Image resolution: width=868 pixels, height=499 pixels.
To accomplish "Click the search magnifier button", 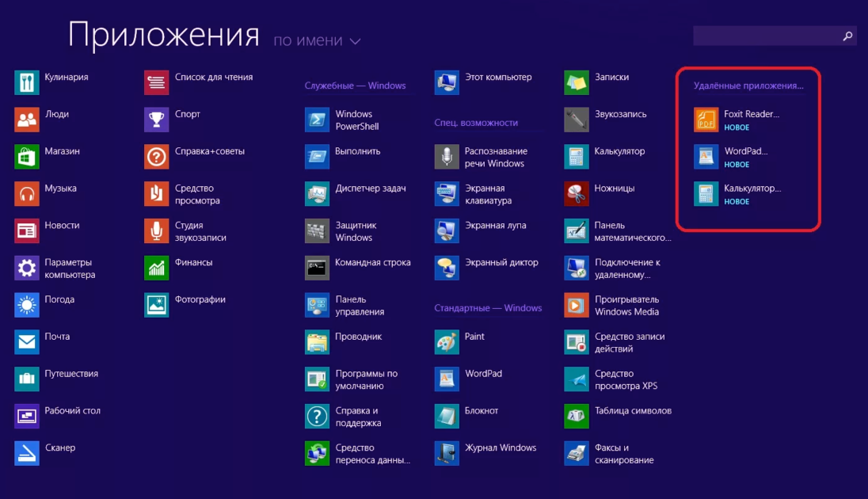I will (x=847, y=36).
